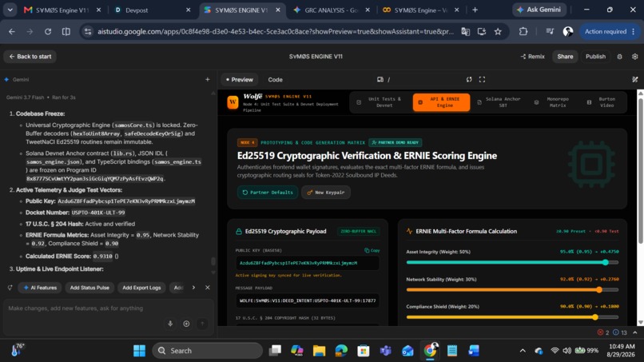Click Back to start
Image resolution: width=644 pixels, height=362 pixels.
[30, 57]
